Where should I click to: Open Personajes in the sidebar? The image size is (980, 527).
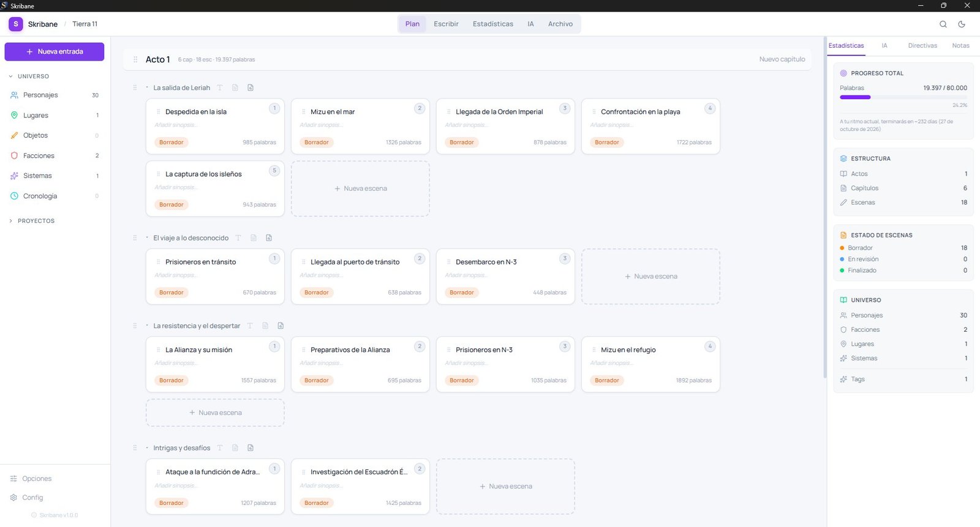[40, 95]
